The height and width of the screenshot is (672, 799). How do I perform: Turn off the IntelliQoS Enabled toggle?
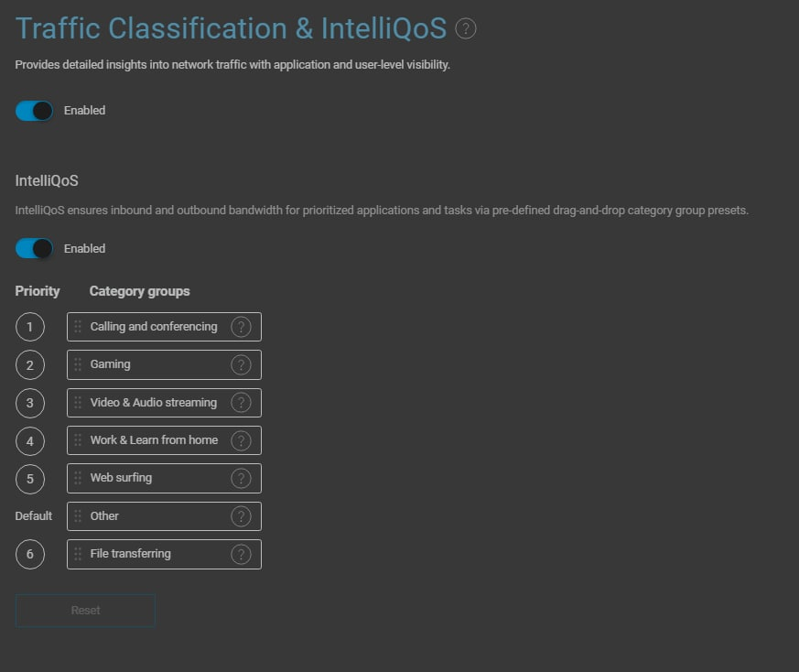click(34, 248)
